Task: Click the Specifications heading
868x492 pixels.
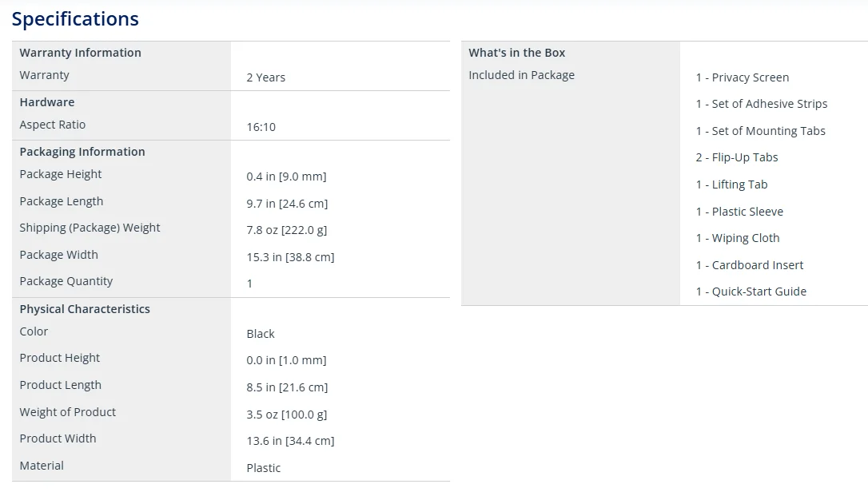Action: click(x=75, y=19)
